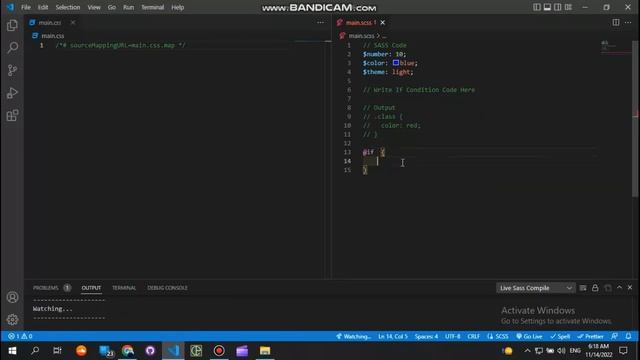Viewport: 640px width, 360px height.
Task: Toggle Spell checker status item
Action: coord(560,336)
